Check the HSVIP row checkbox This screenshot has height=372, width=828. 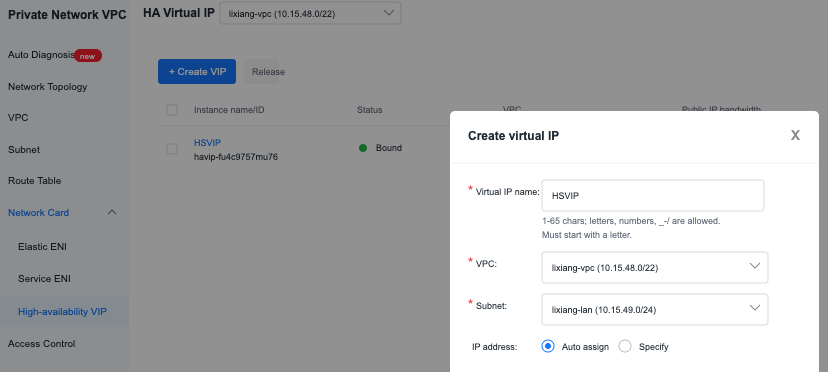(x=172, y=149)
